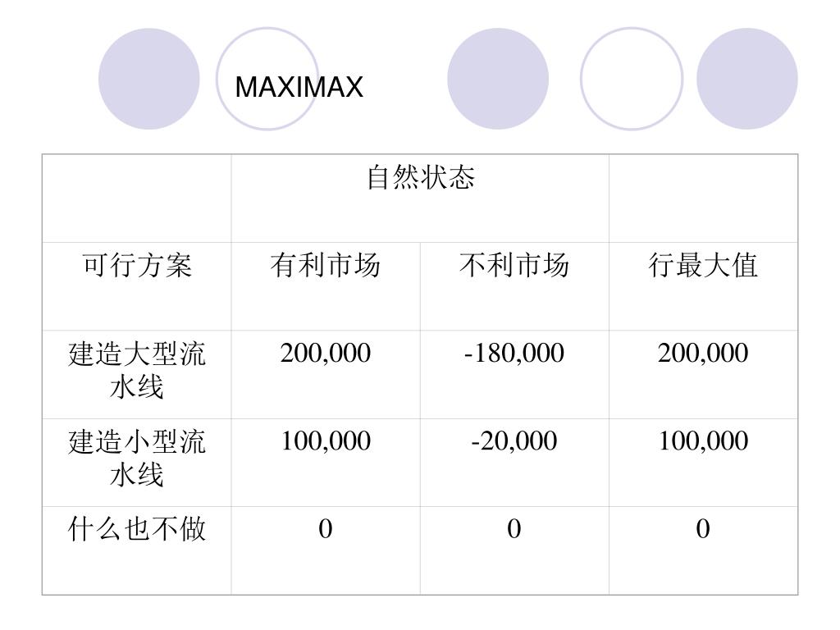Select the 不利市场 column header
This screenshot has height=630, width=840.
(514, 286)
